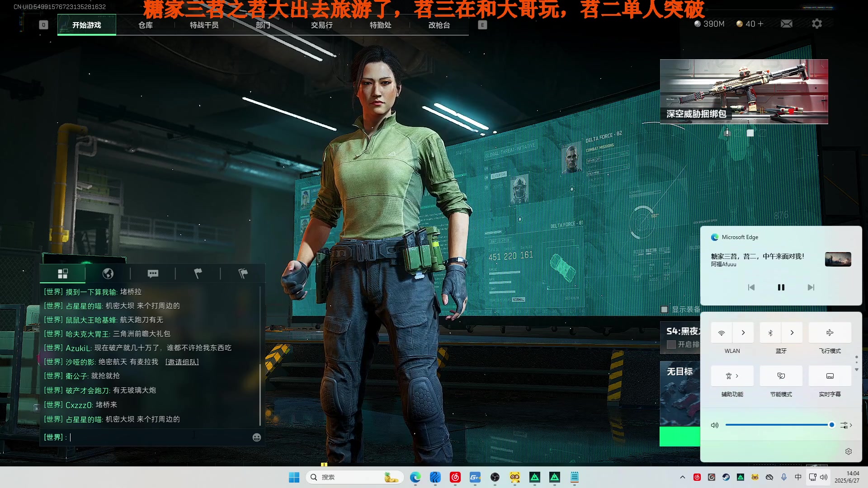The width and height of the screenshot is (868, 488).
Task: Open the raccoon app on taskbar
Action: point(515,477)
